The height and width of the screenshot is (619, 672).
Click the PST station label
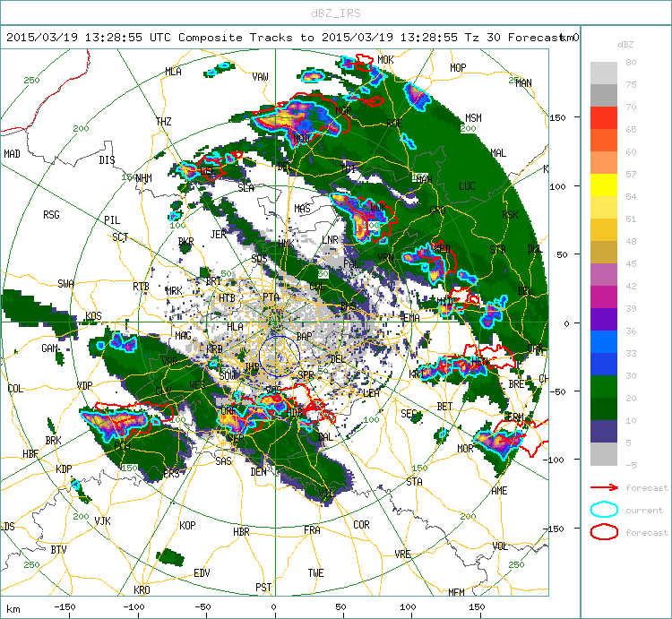coord(263,588)
